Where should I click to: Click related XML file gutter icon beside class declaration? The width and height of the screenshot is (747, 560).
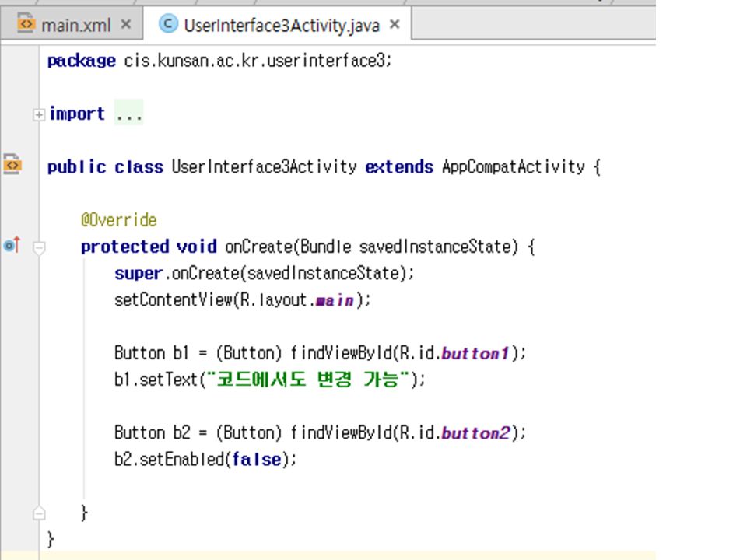click(12, 165)
